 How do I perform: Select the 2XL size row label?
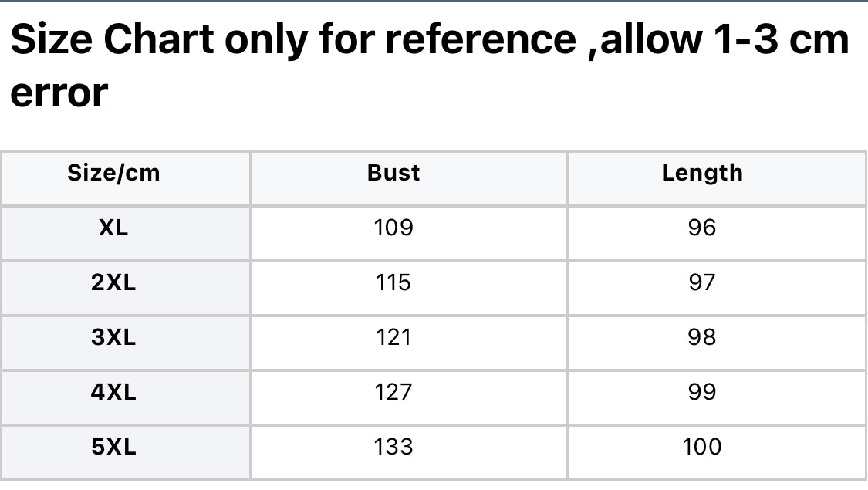tap(113, 282)
